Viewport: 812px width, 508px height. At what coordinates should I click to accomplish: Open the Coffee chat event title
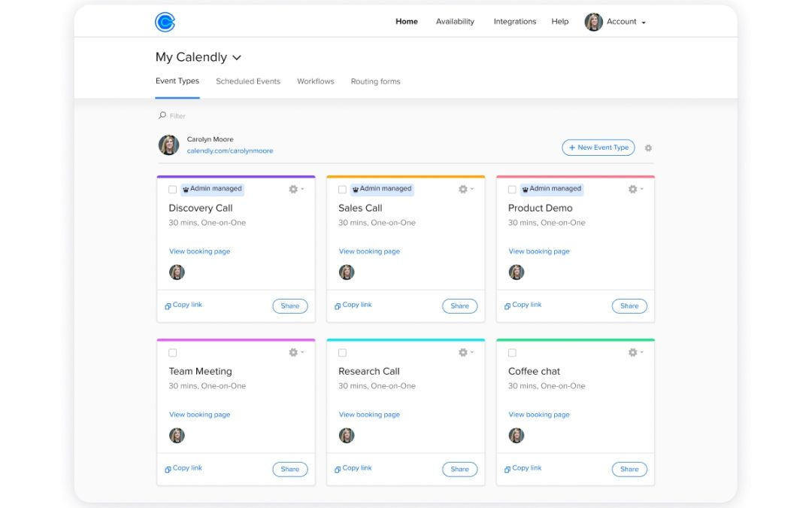534,371
